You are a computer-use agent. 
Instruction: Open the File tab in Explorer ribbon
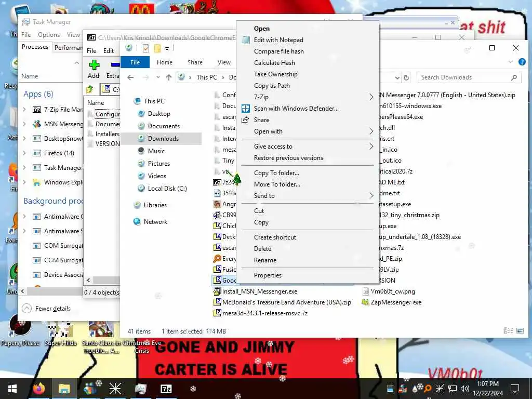135,62
